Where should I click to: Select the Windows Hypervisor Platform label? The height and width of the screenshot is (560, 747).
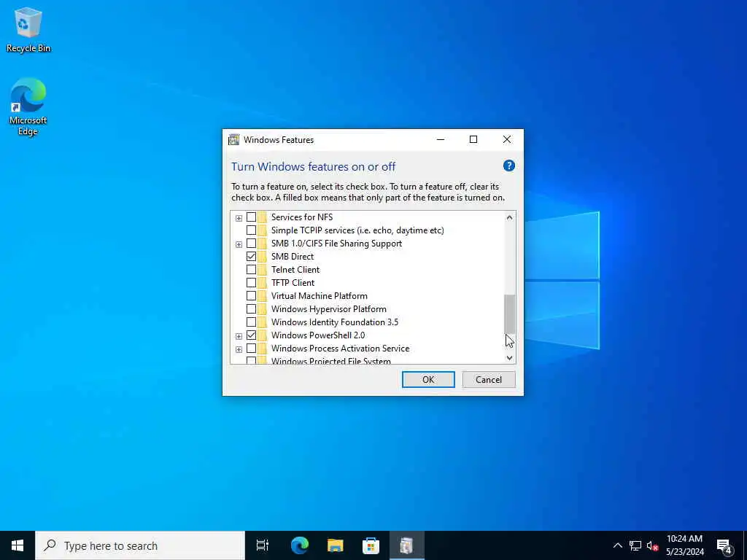pos(329,309)
